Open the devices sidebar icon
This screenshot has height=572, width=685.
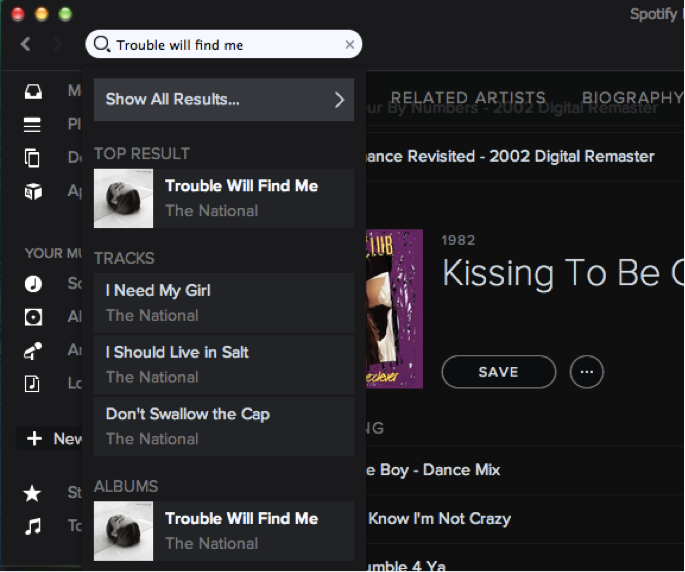click(33, 158)
